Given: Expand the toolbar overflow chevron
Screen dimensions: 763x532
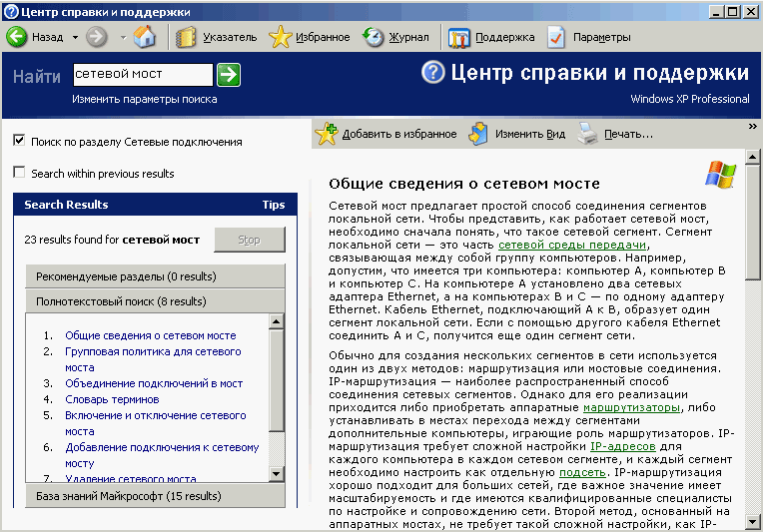Looking at the screenshot, I should pyautogui.click(x=752, y=127).
